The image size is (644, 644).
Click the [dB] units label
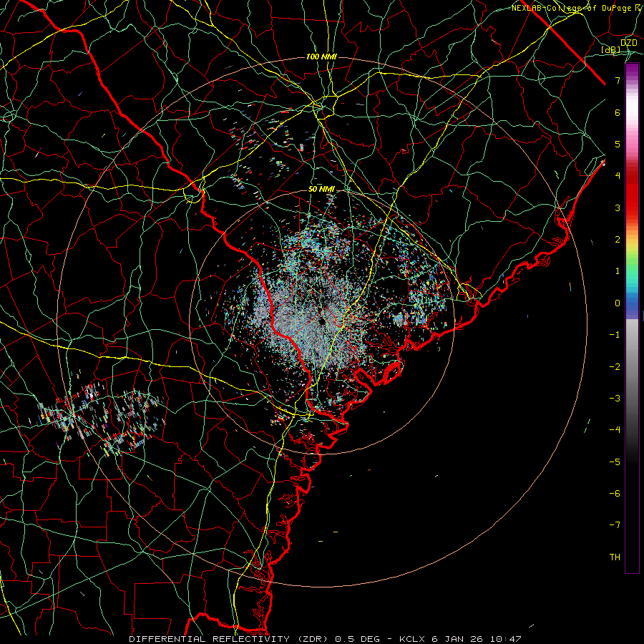611,49
